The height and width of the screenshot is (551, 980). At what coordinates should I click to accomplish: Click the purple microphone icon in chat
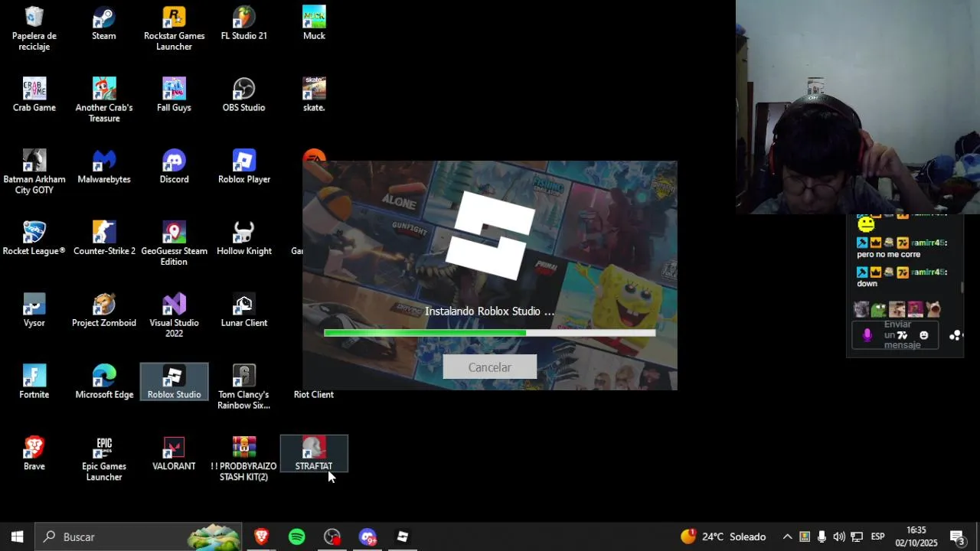pos(867,335)
